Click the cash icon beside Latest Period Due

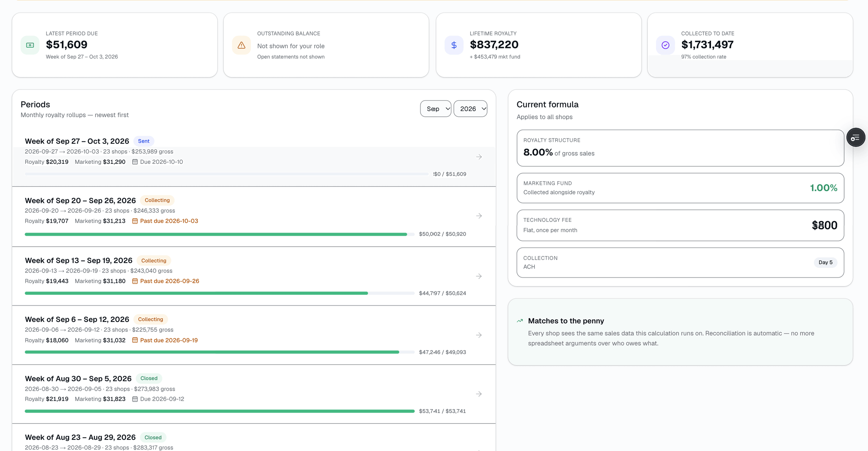pyautogui.click(x=30, y=45)
